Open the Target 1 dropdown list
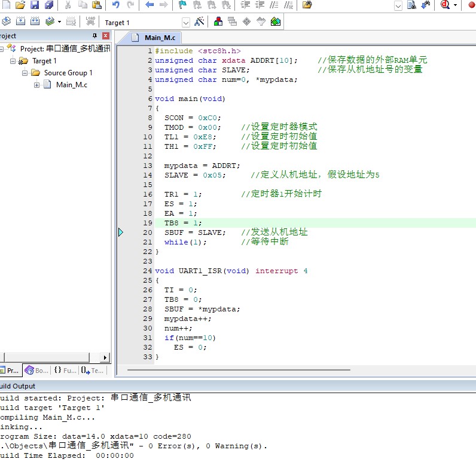Image resolution: width=476 pixels, height=465 pixels. point(186,23)
